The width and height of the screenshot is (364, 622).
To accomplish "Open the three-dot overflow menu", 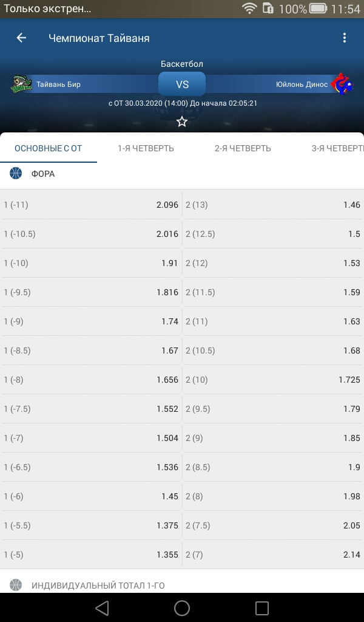I will [x=345, y=38].
